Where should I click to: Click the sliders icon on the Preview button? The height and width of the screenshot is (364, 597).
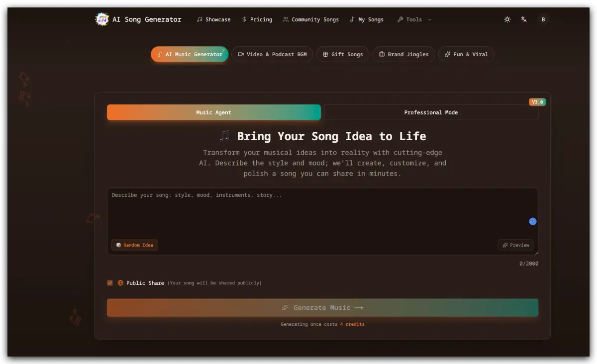[504, 245]
